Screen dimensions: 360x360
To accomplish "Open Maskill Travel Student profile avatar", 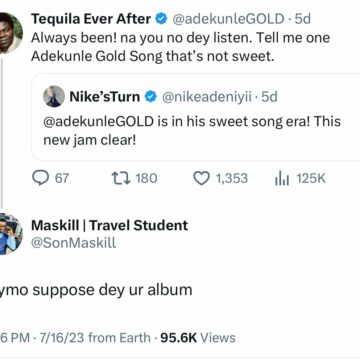I will (9, 233).
